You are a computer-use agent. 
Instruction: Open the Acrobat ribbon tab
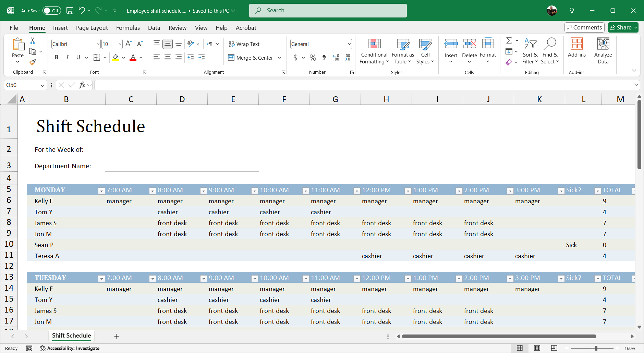(x=246, y=28)
